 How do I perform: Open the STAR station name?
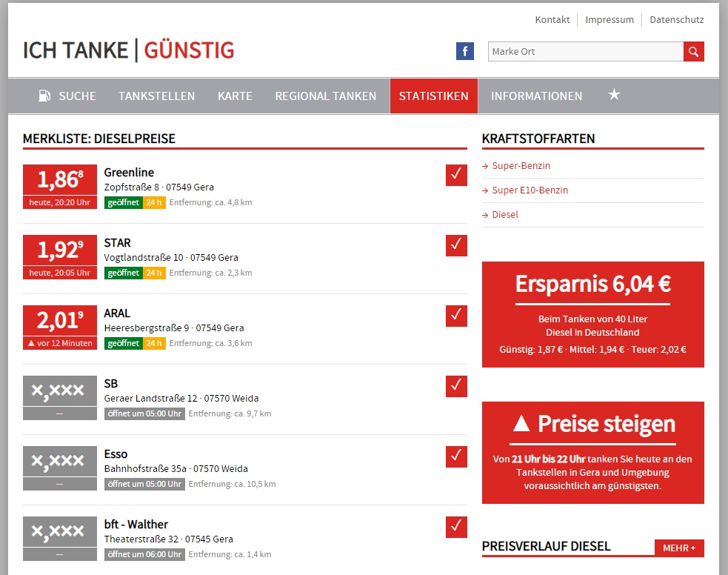pyautogui.click(x=118, y=243)
